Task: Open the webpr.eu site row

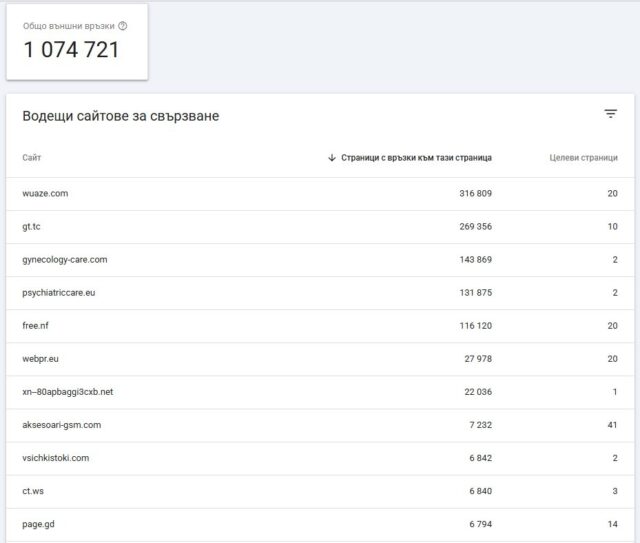Action: point(320,359)
